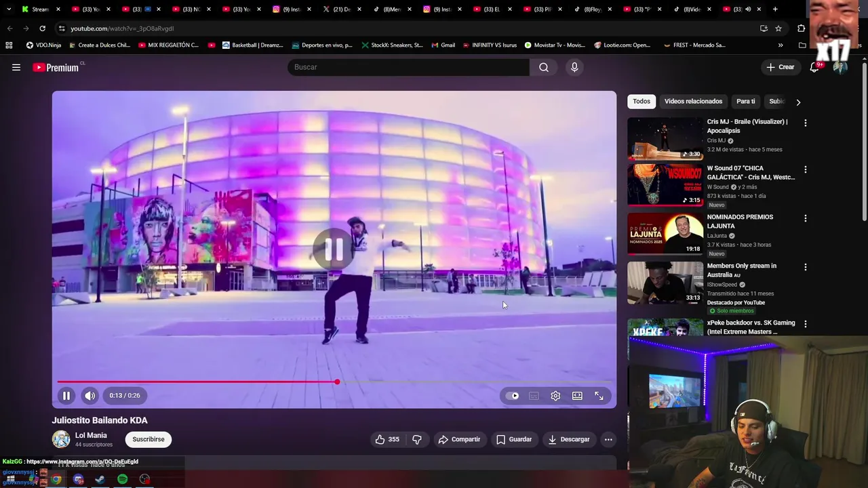The width and height of the screenshot is (868, 488).
Task: Open Members Only stream in Australia title
Action: click(742, 270)
